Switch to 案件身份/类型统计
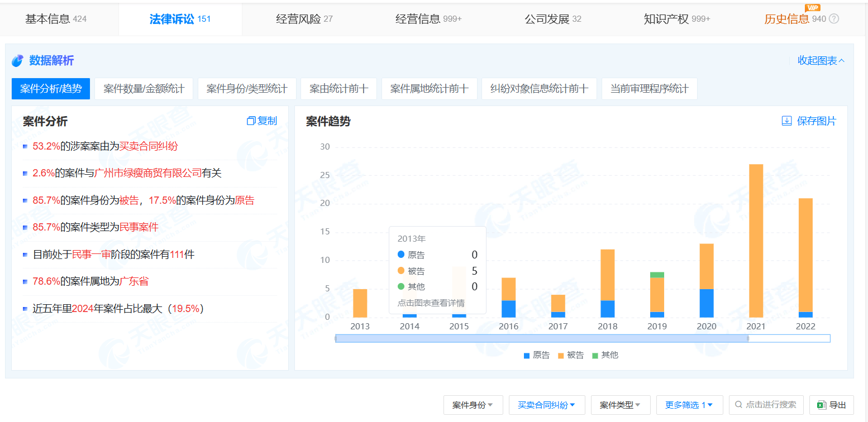 [x=247, y=89]
